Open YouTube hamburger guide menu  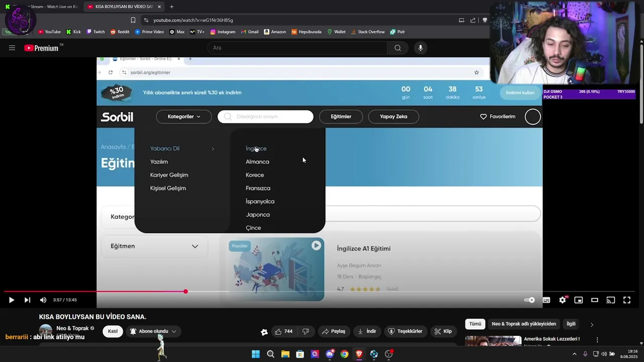click(x=12, y=48)
